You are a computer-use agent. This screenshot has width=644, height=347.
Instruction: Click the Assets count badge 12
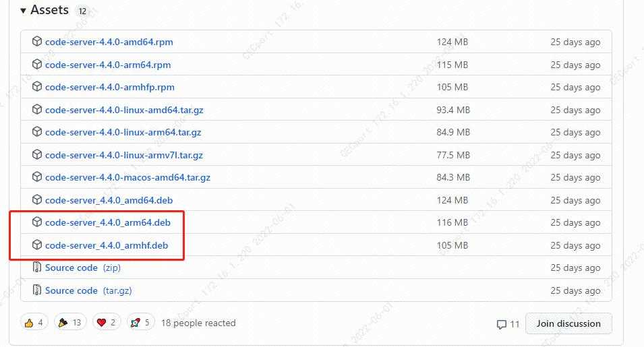point(82,11)
